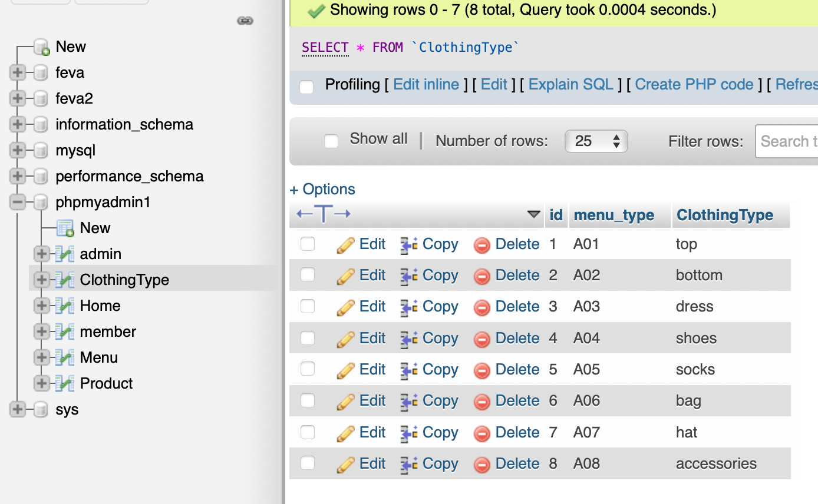This screenshot has width=818, height=504.
Task: Click the transpose table icon in the results header
Action: pos(323,214)
